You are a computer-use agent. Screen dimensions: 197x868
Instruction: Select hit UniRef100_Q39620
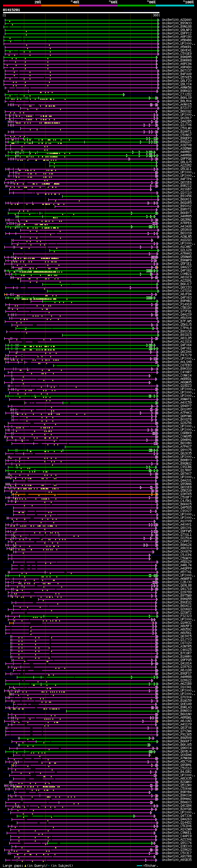point(177,850)
